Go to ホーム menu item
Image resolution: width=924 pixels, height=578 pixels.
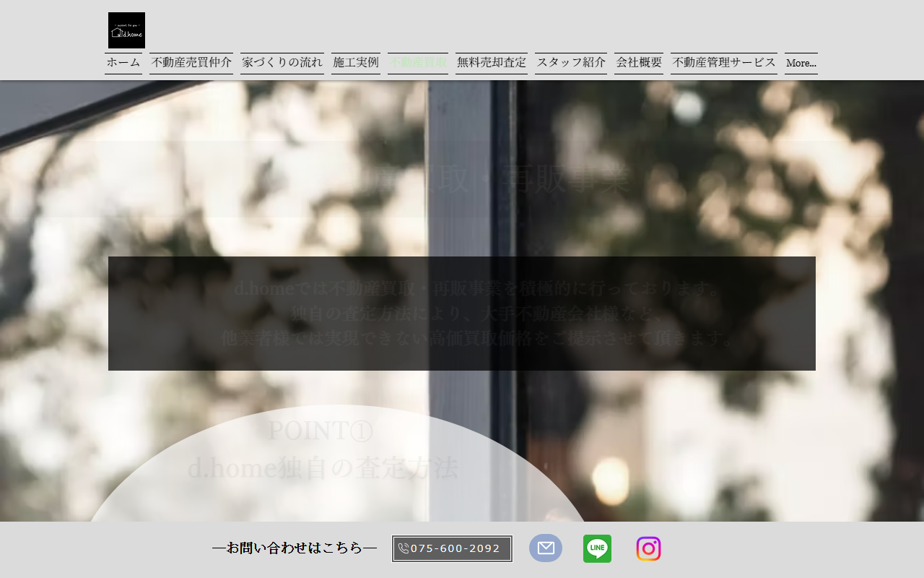123,63
